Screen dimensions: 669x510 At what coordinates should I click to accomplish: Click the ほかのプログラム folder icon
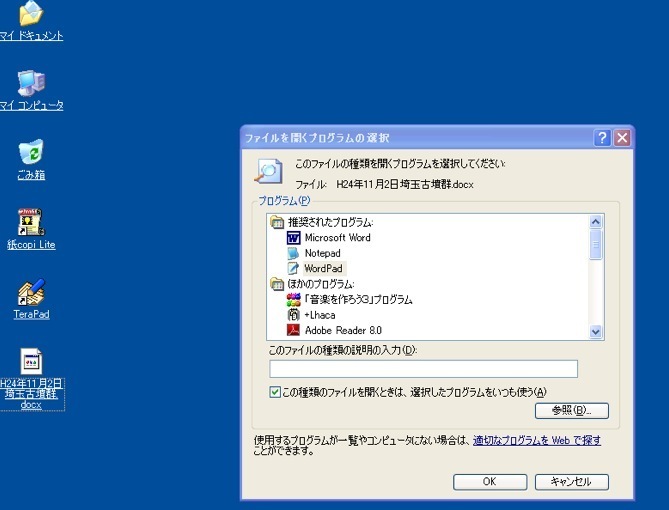[277, 284]
